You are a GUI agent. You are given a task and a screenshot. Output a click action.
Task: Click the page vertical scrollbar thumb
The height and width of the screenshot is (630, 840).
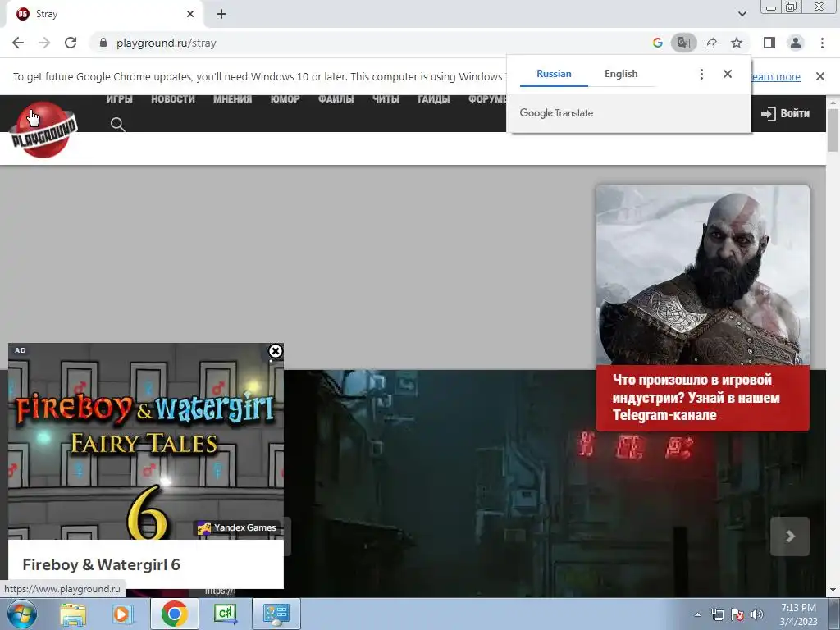pyautogui.click(x=833, y=130)
